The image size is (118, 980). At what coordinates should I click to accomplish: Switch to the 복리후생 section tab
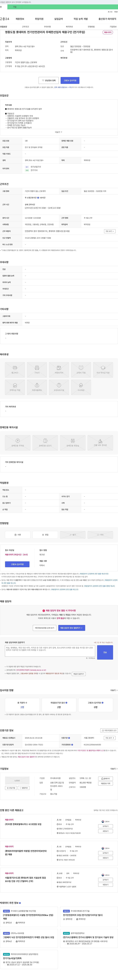69,27
